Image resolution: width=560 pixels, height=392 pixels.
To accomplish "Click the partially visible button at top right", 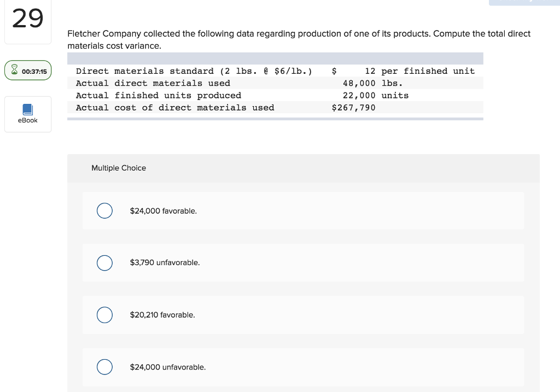I will (x=525, y=3).
